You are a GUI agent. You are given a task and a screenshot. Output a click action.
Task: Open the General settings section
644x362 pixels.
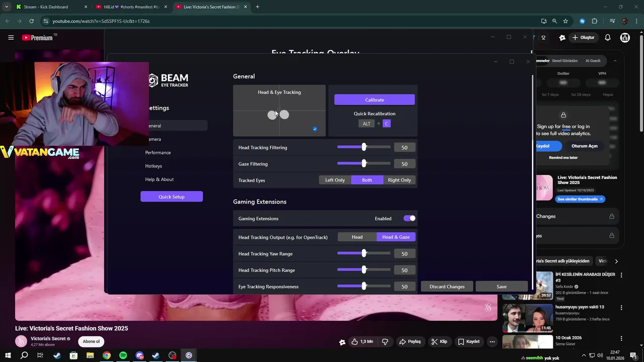(176, 126)
